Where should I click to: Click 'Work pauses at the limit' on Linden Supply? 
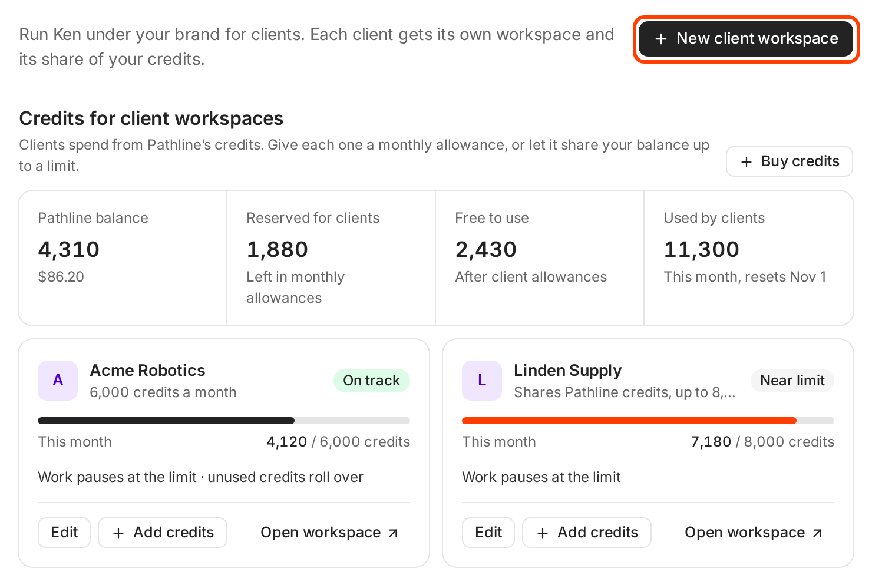541,477
